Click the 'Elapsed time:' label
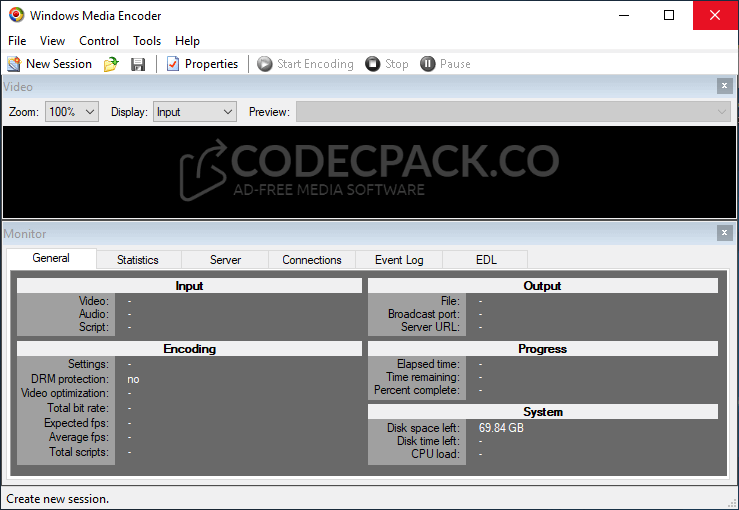This screenshot has height=510, width=739. point(428,364)
